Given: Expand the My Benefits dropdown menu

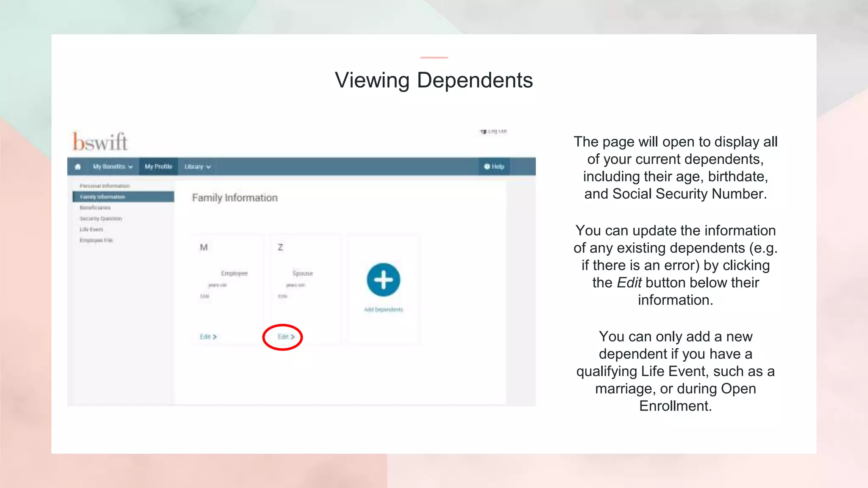Looking at the screenshot, I should [x=113, y=166].
